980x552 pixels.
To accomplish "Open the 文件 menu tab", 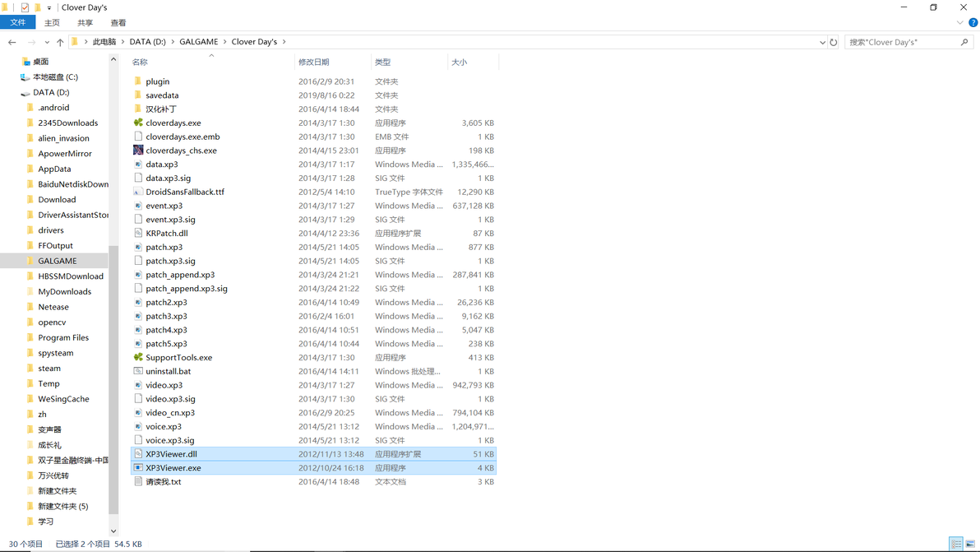I will [x=18, y=22].
